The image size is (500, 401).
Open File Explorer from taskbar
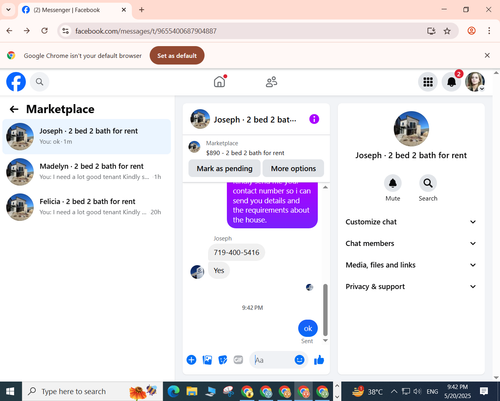192,391
